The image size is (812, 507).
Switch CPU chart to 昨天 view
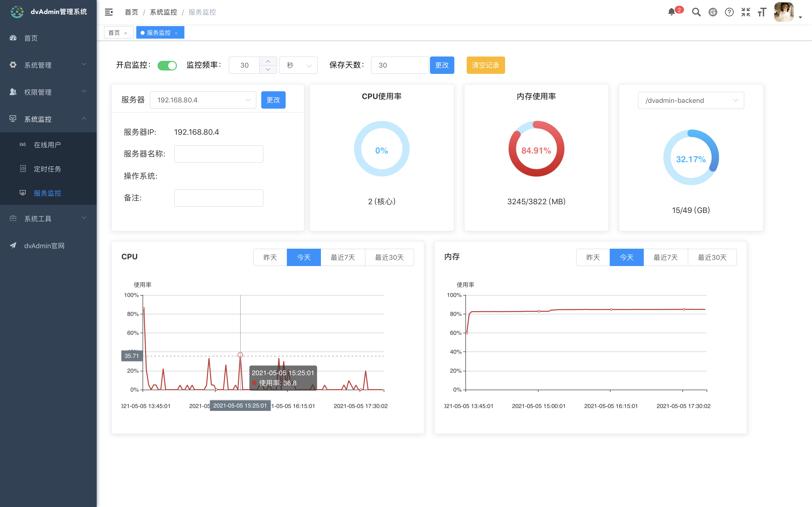click(x=270, y=257)
